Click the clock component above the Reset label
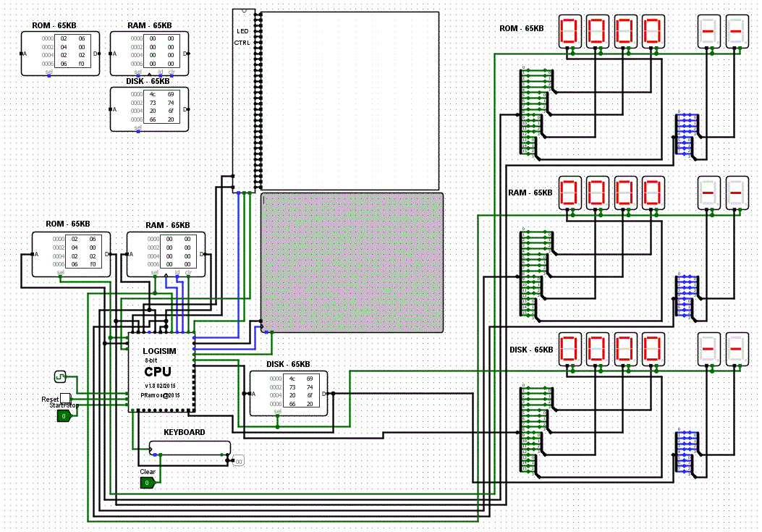This screenshot has width=762, height=532. tap(60, 376)
